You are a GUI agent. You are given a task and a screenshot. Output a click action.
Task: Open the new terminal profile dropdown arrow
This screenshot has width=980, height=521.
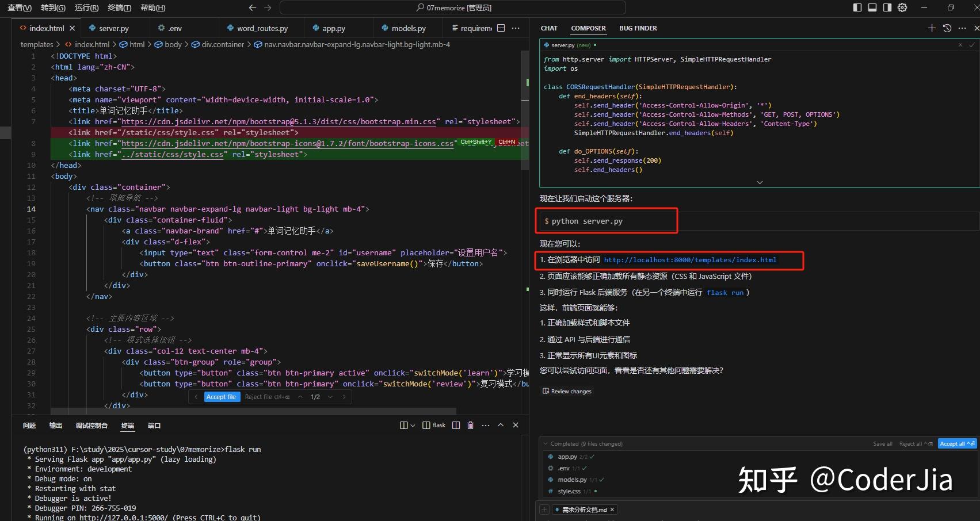(413, 426)
